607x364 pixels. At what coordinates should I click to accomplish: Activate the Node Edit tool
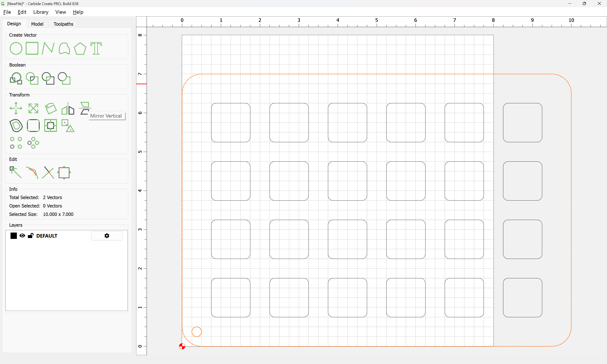coord(15,173)
